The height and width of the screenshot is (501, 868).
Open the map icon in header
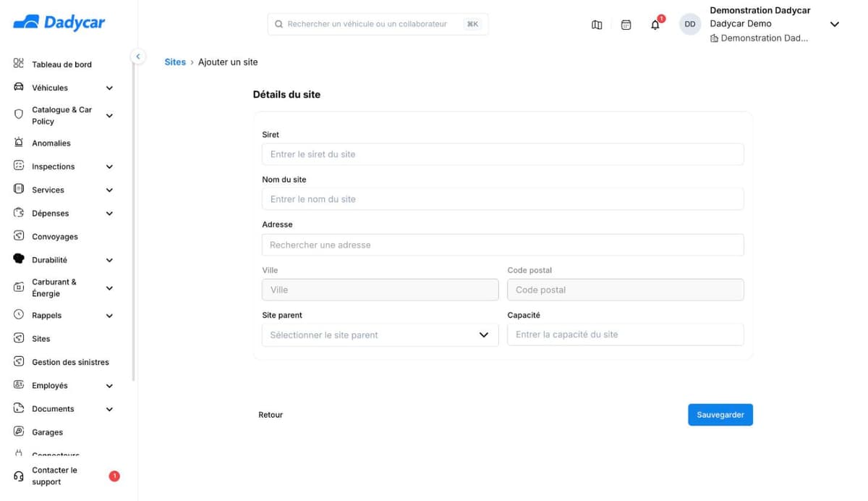click(597, 25)
